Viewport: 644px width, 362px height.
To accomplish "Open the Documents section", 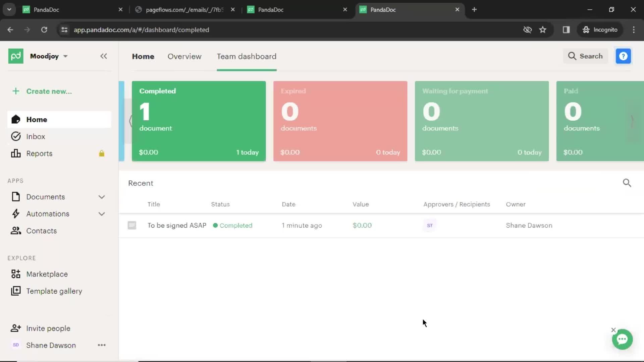I will click(46, 197).
